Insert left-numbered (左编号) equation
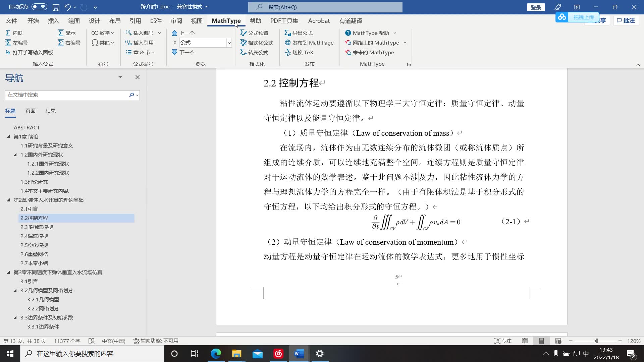Image resolution: width=644 pixels, height=362 pixels. pyautogui.click(x=17, y=43)
